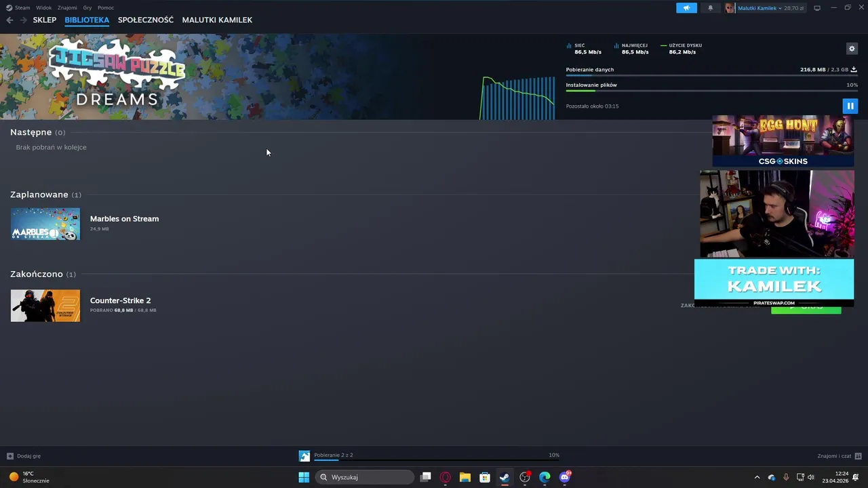The height and width of the screenshot is (488, 868).
Task: Open the bottom Pobieranie 2 z 2 status
Action: 334,455
